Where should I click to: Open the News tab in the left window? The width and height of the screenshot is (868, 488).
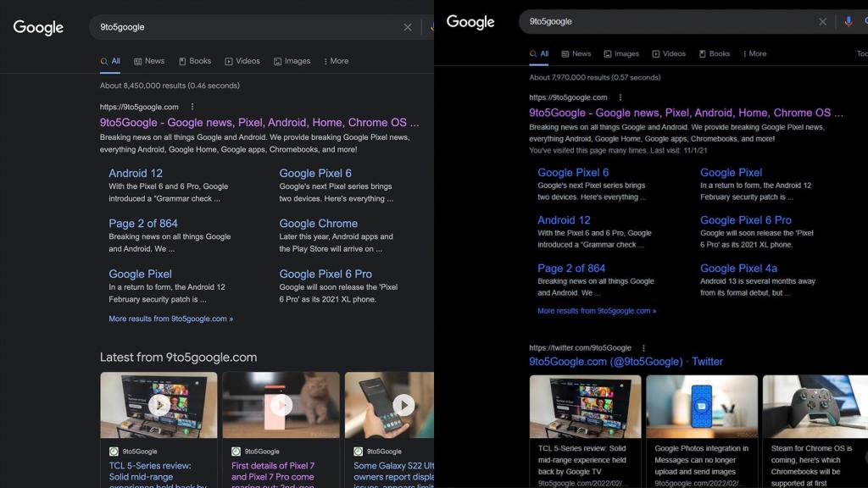pyautogui.click(x=149, y=61)
